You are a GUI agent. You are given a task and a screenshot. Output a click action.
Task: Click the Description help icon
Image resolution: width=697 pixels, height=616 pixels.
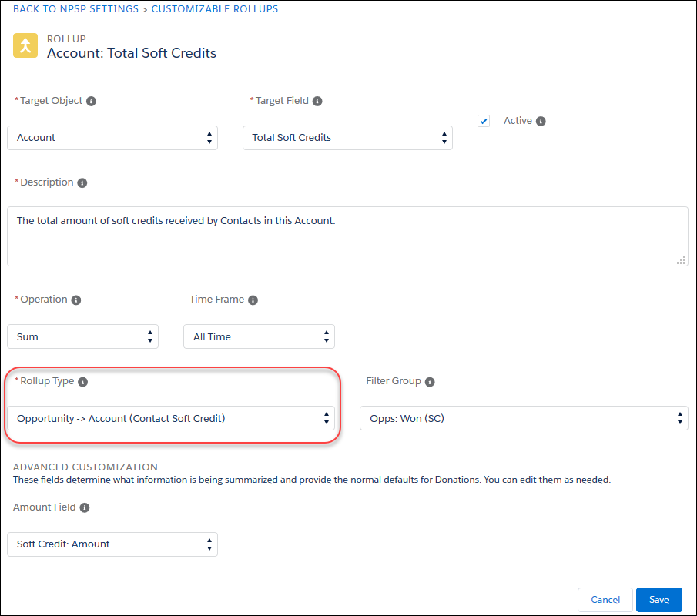point(84,182)
